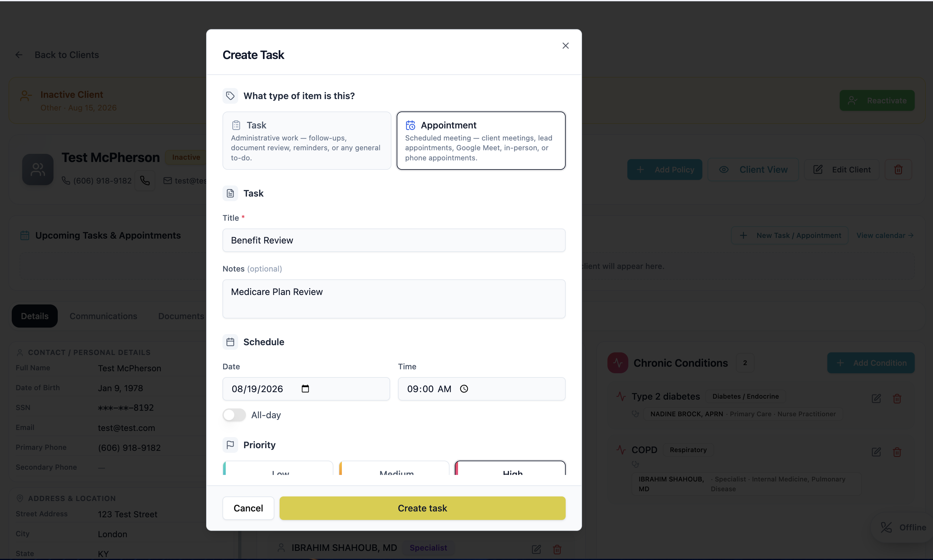The image size is (933, 560).
Task: Click the Diabetes / Endocrine tag
Action: coord(745,397)
